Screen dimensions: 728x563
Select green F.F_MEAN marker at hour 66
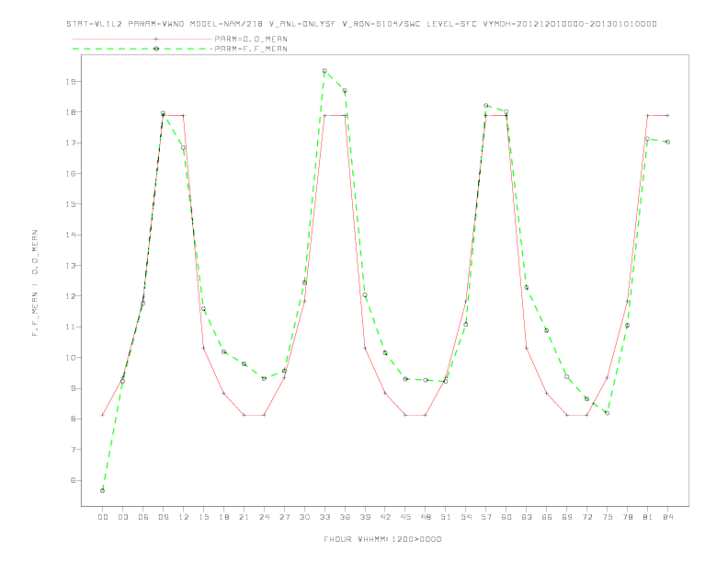point(547,331)
